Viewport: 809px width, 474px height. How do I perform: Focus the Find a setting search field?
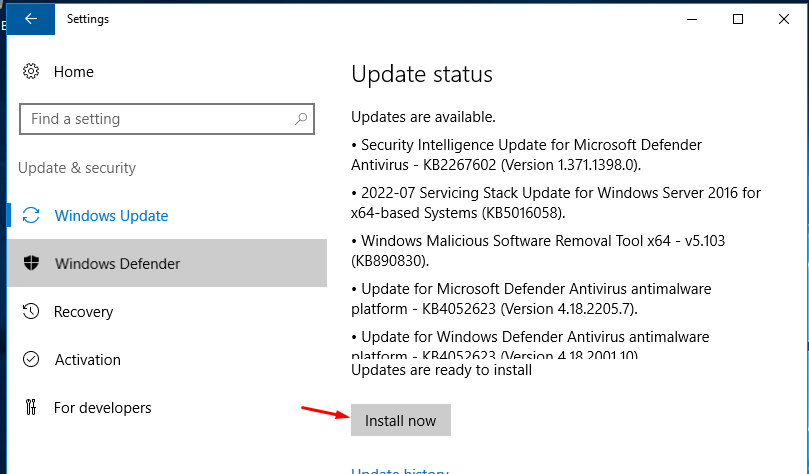155,119
